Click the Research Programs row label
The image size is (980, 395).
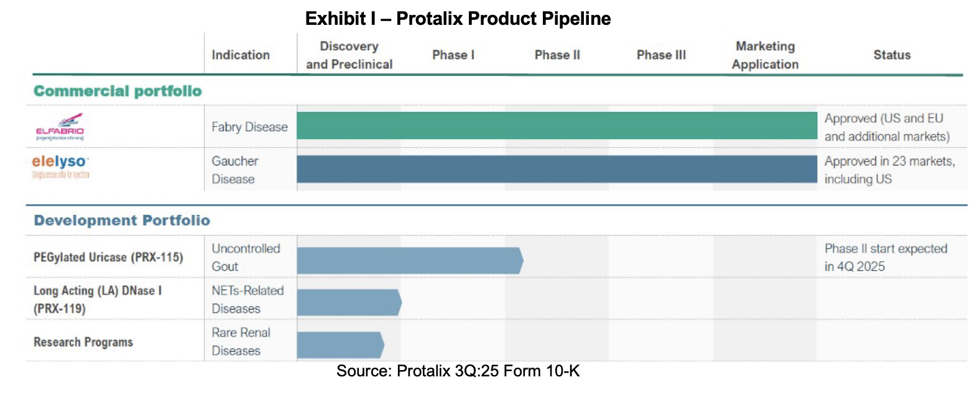coord(83,342)
